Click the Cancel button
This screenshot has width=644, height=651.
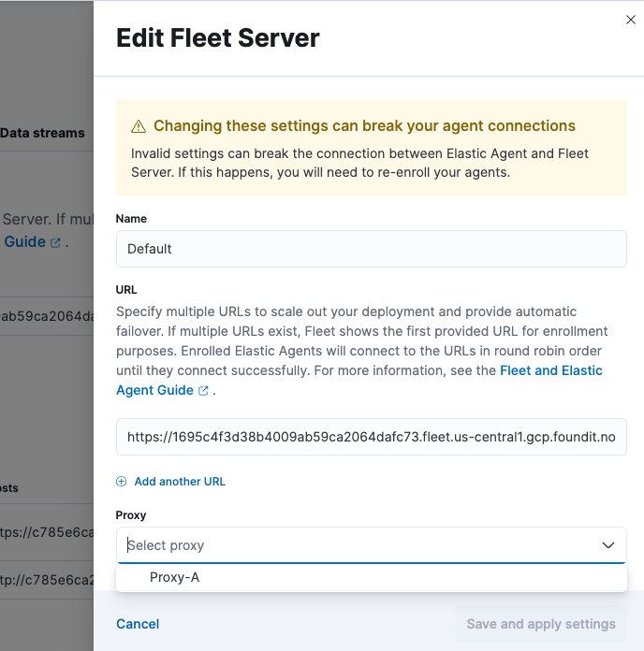pyautogui.click(x=138, y=624)
